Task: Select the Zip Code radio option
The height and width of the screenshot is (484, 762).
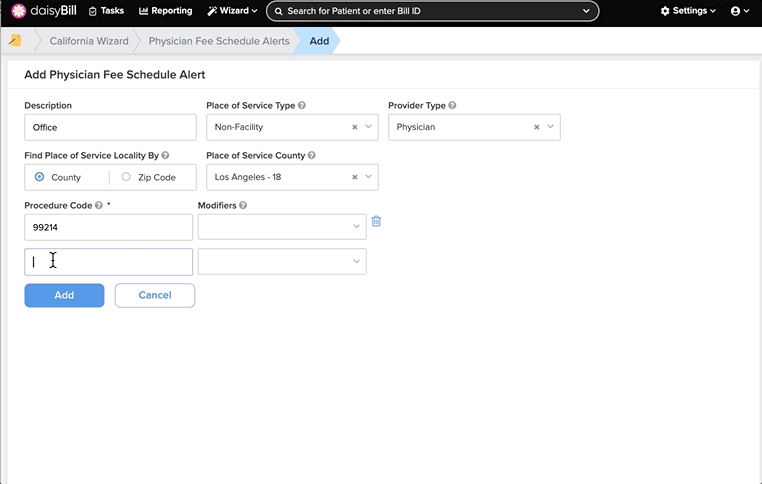Action: click(126, 177)
